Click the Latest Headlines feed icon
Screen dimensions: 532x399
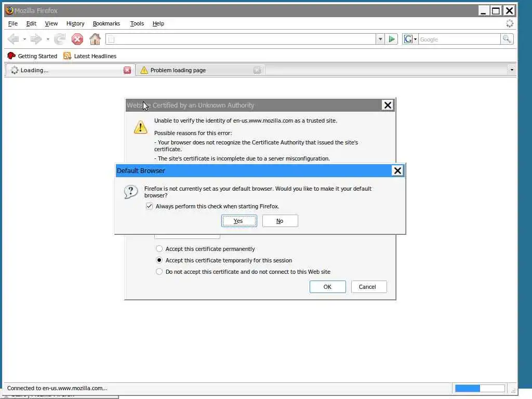67,56
